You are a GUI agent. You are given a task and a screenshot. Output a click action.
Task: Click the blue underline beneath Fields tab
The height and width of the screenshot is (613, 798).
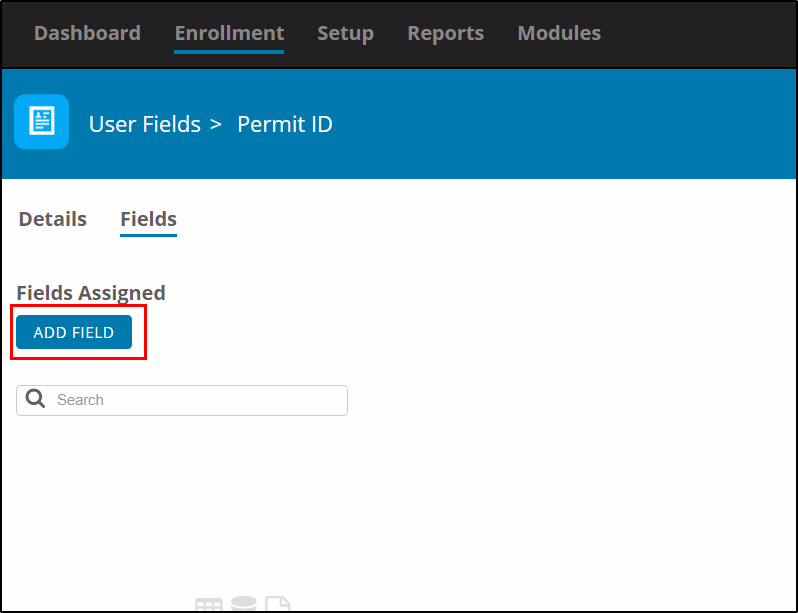[x=148, y=235]
